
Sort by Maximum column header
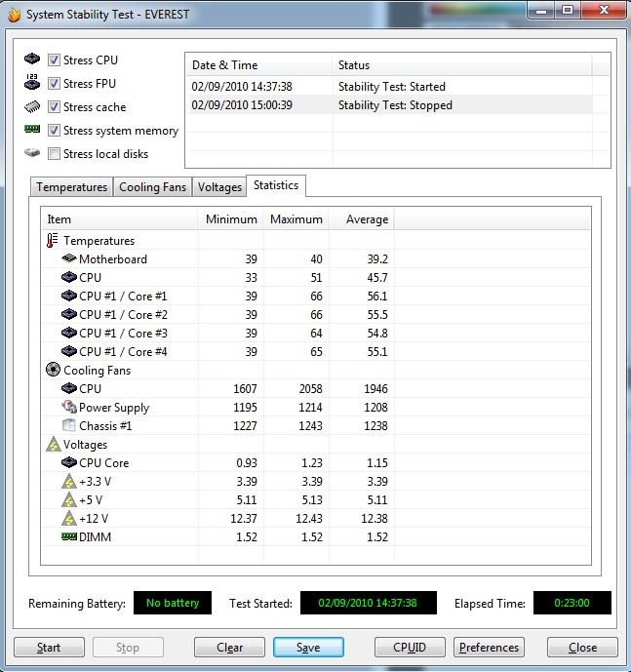pyautogui.click(x=296, y=219)
